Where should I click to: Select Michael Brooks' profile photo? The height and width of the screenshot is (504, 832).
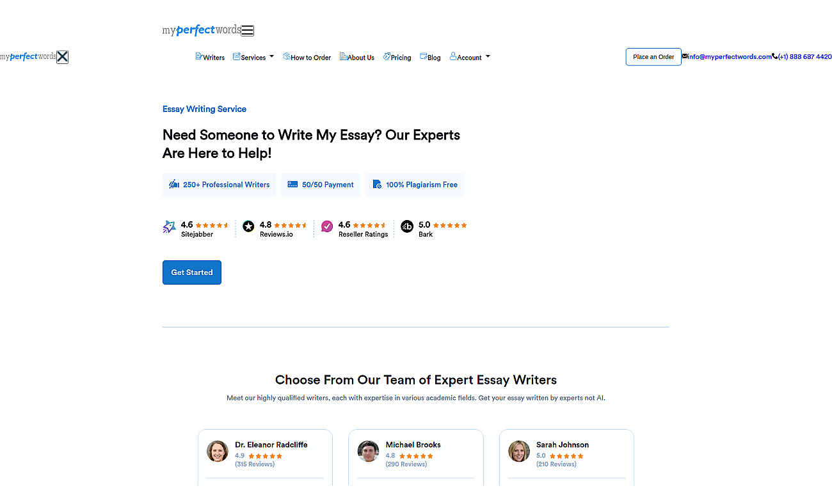pyautogui.click(x=368, y=451)
